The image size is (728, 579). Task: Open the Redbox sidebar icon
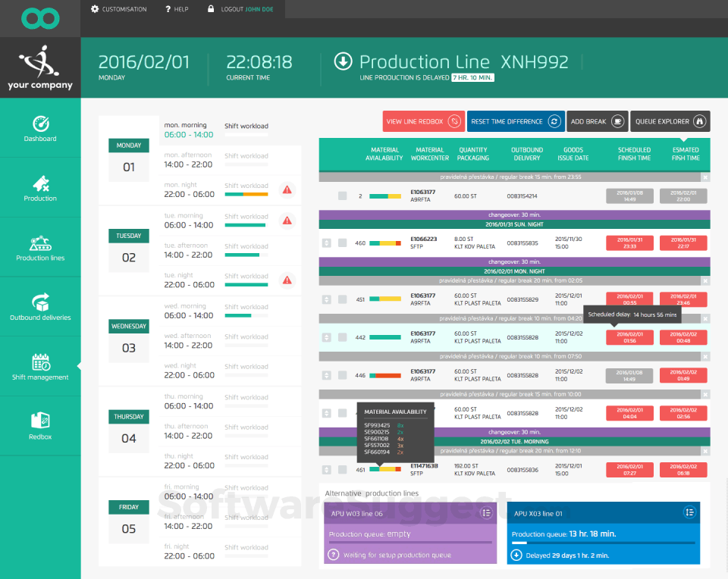40,421
